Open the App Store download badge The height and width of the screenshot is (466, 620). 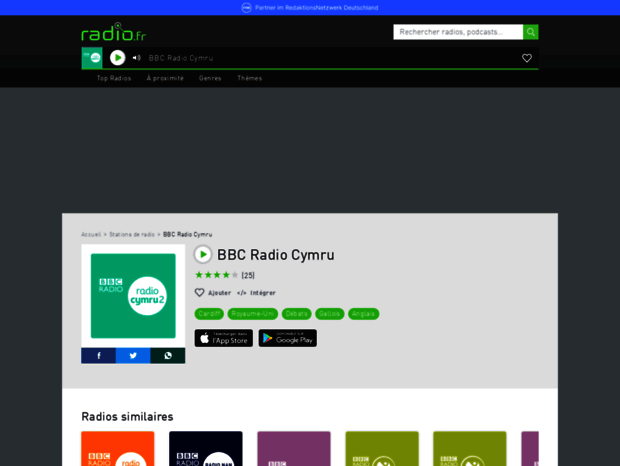(223, 338)
